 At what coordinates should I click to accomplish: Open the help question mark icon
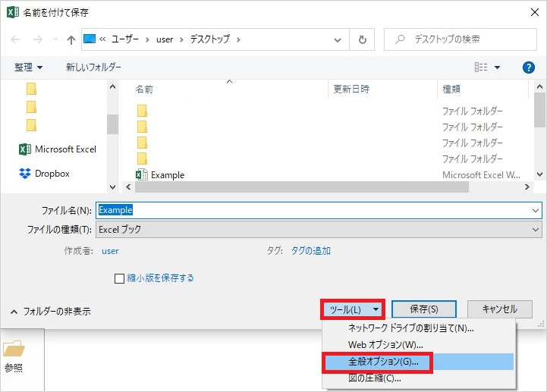pos(529,67)
